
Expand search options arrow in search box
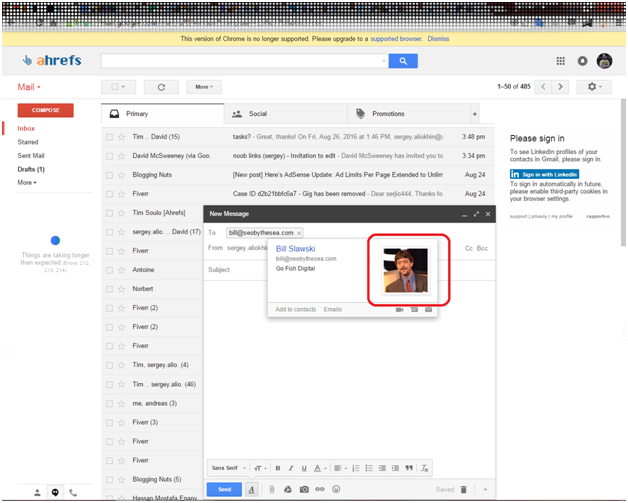click(384, 61)
